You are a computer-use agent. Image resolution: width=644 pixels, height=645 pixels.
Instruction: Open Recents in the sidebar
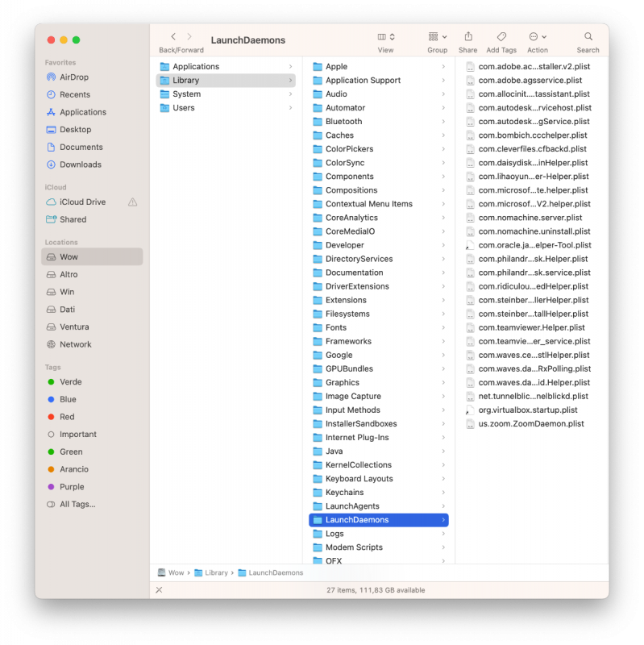pos(92,94)
